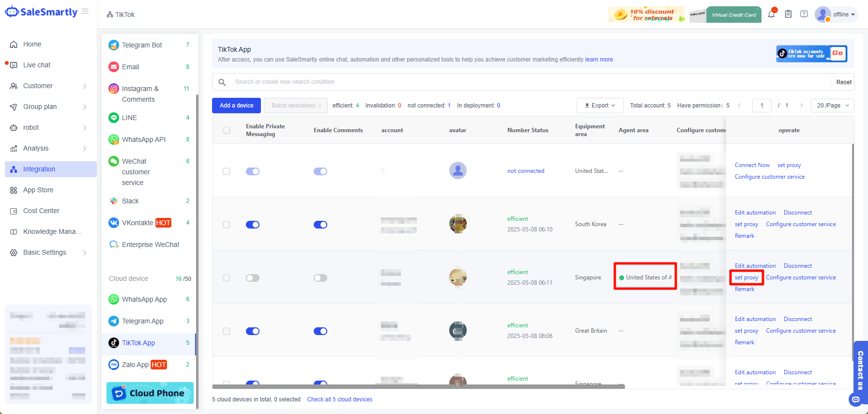
Task: Click Check all 5 cloud devices
Action: tap(340, 399)
